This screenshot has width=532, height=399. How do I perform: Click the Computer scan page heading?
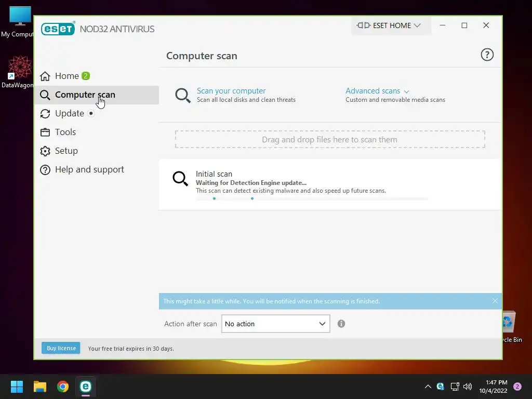tap(202, 56)
